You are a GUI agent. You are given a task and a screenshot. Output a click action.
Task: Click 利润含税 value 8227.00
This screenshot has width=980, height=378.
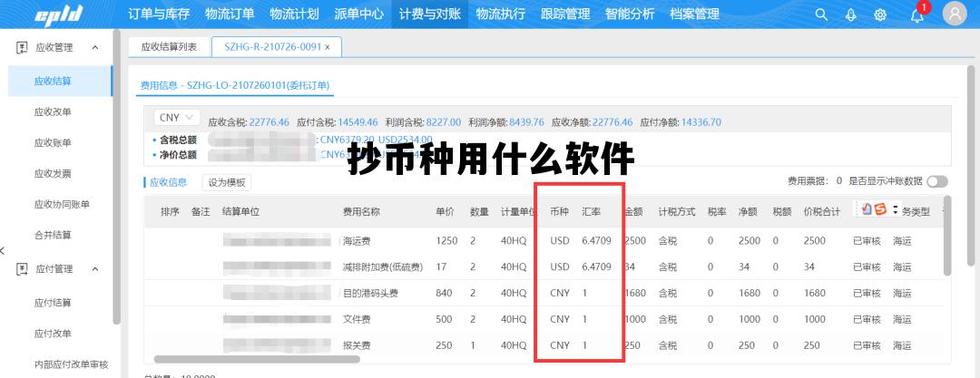point(443,121)
